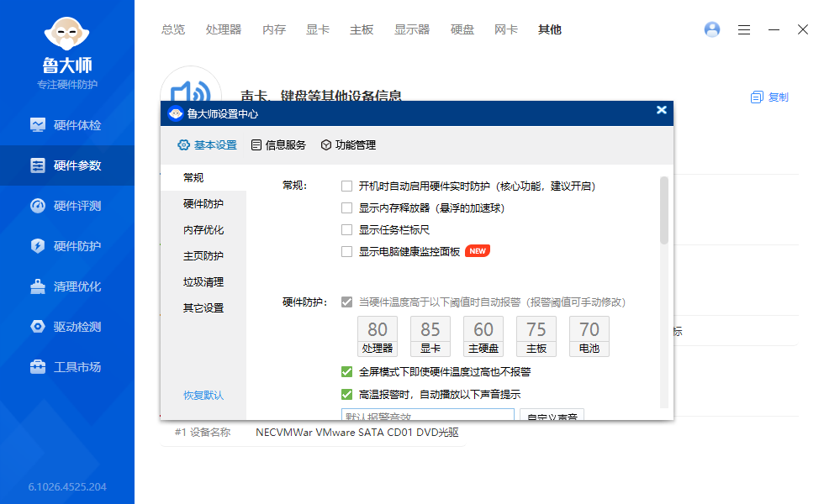Viewport: 824px width, 504px height.
Task: Switch to the 功能管理 tab
Action: [x=350, y=144]
